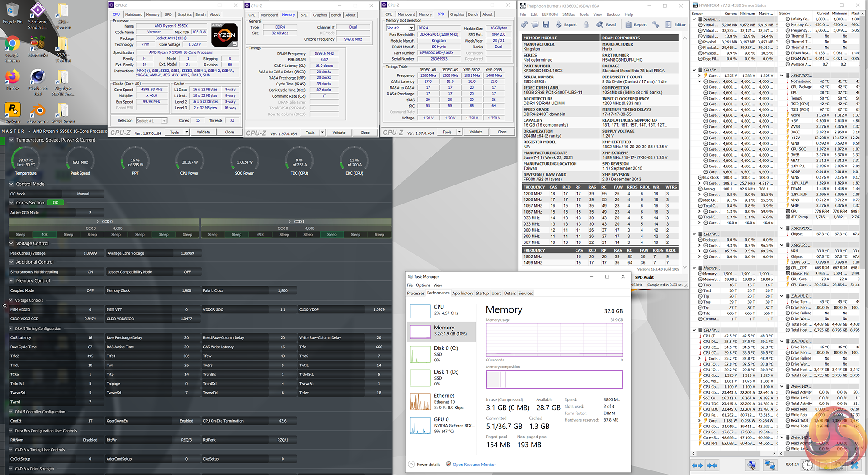Switch to the Startup tab in Task Manager
Viewport: 868px width, 475px height.
(482, 293)
